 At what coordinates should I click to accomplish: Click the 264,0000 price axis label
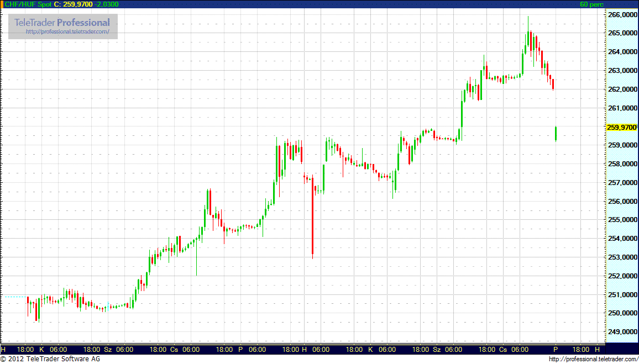click(x=622, y=52)
